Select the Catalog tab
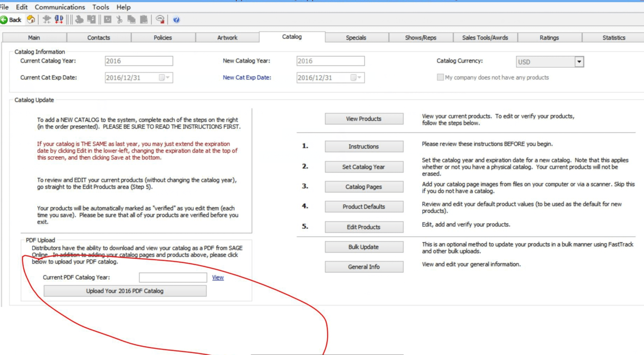644x355 pixels. pos(292,37)
